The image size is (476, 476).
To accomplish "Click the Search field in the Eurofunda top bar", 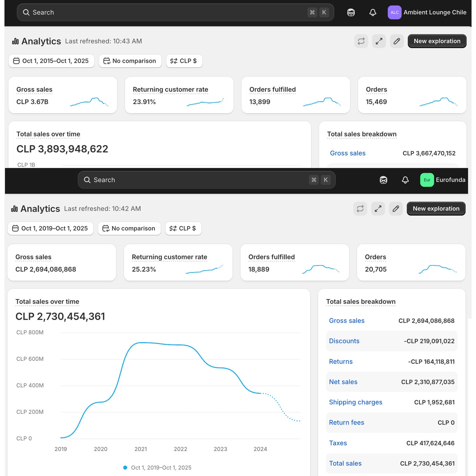I will (206, 180).
